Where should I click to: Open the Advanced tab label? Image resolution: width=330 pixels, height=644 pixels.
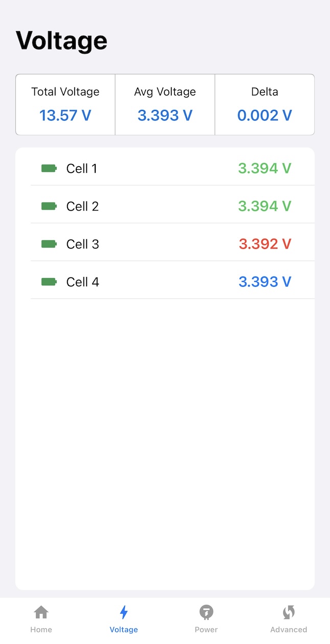pyautogui.click(x=289, y=630)
